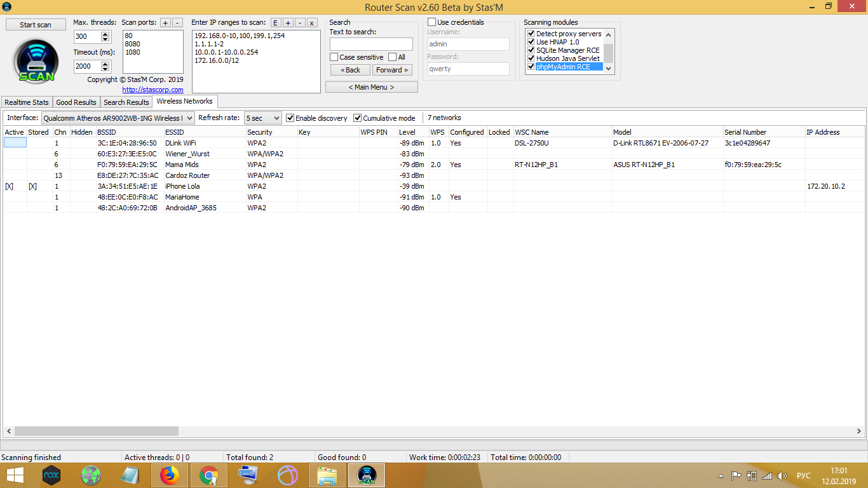Enable Case sensitive search
The height and width of the screenshot is (488, 868).
pyautogui.click(x=334, y=57)
